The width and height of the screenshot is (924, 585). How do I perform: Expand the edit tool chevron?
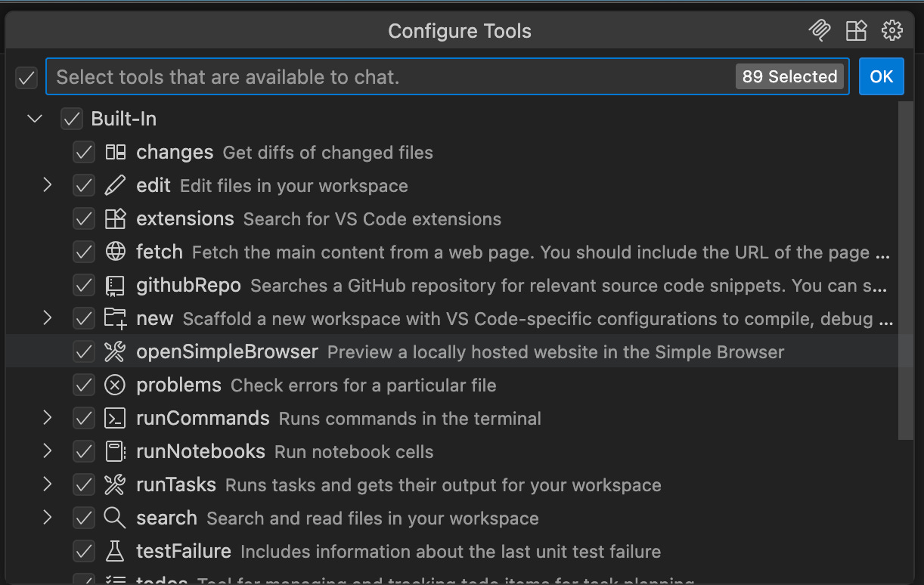pos(47,186)
